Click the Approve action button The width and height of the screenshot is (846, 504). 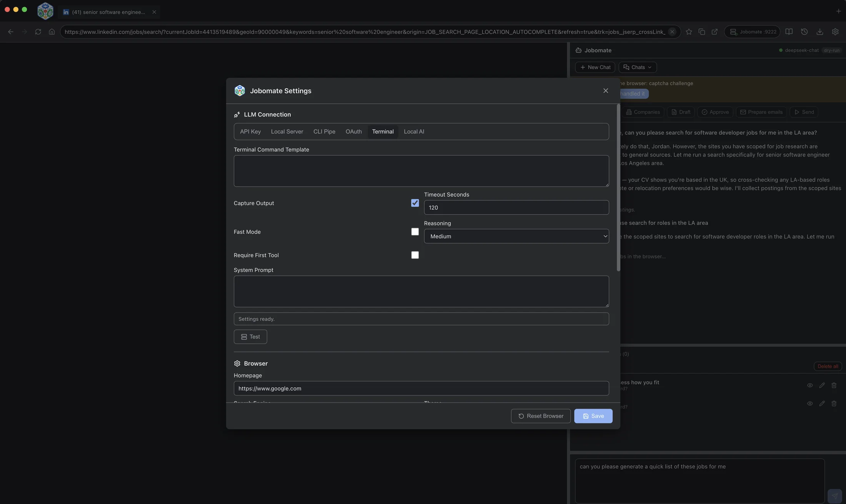click(x=715, y=112)
